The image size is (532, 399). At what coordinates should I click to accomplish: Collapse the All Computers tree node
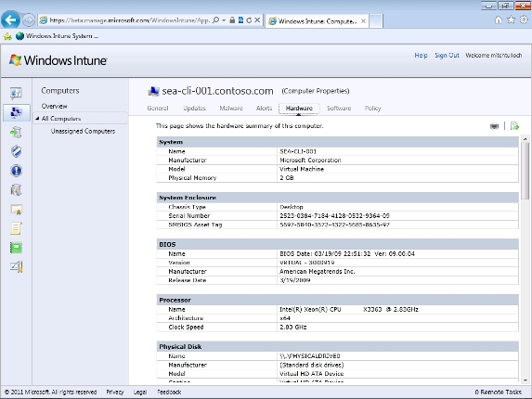point(37,119)
